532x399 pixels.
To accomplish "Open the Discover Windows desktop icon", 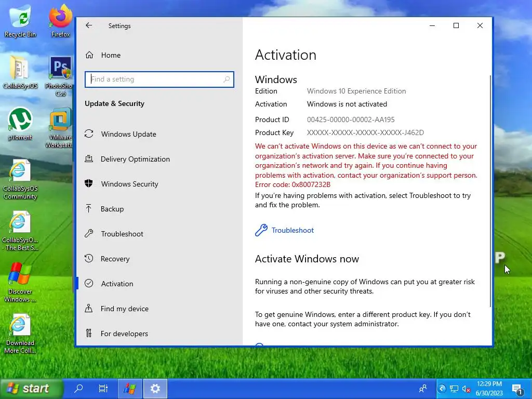I will tap(20, 283).
